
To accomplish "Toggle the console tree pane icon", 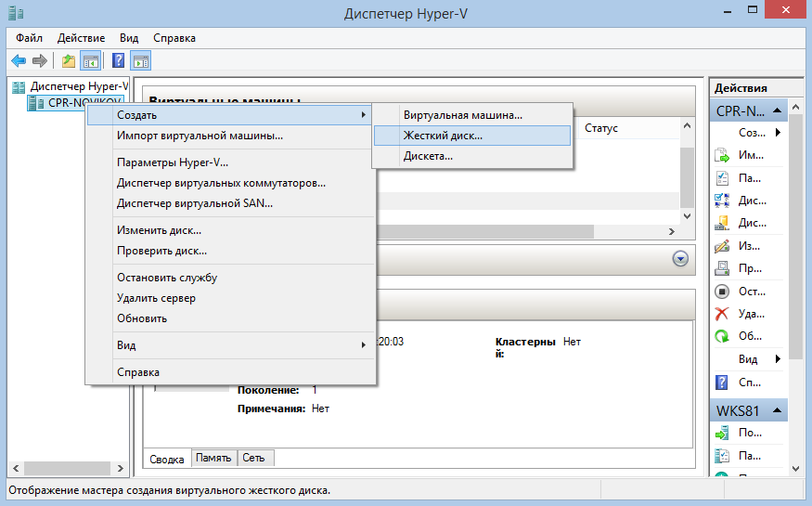I will [91, 61].
